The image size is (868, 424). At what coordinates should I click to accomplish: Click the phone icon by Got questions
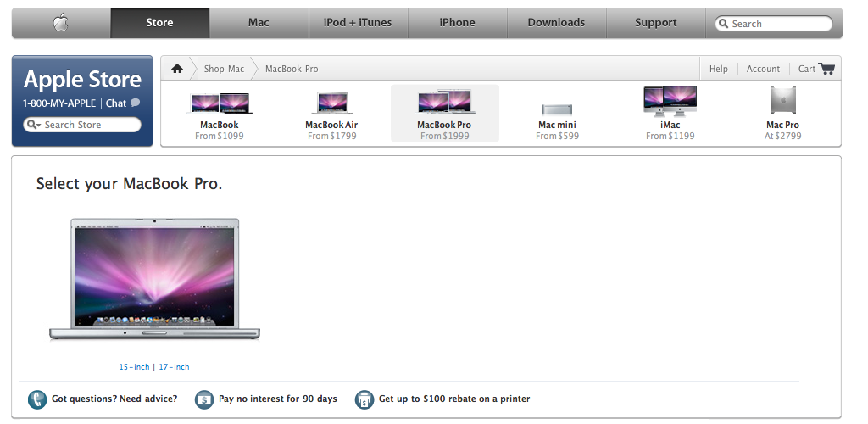point(37,399)
